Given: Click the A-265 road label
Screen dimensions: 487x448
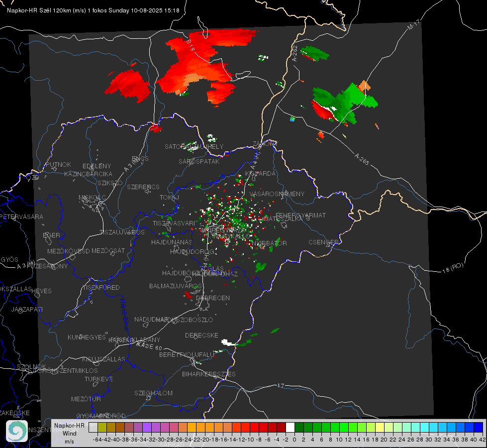Looking at the screenshot, I should [x=362, y=159].
